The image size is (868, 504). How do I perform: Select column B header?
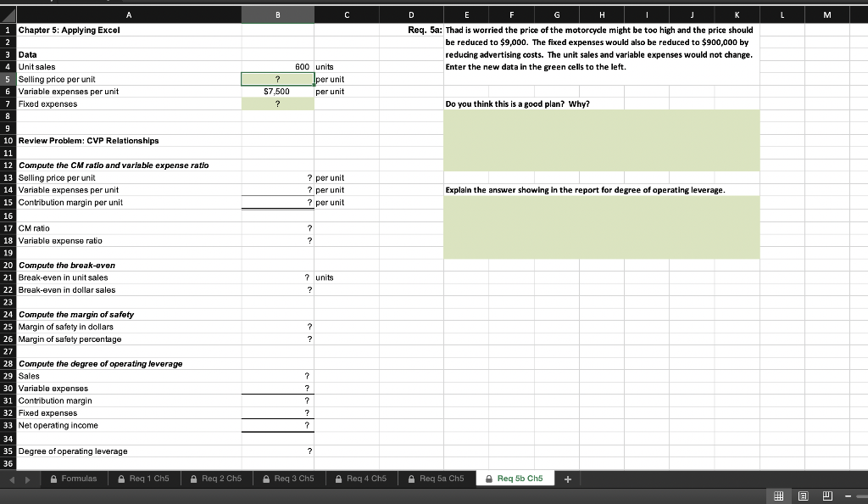pyautogui.click(x=277, y=14)
